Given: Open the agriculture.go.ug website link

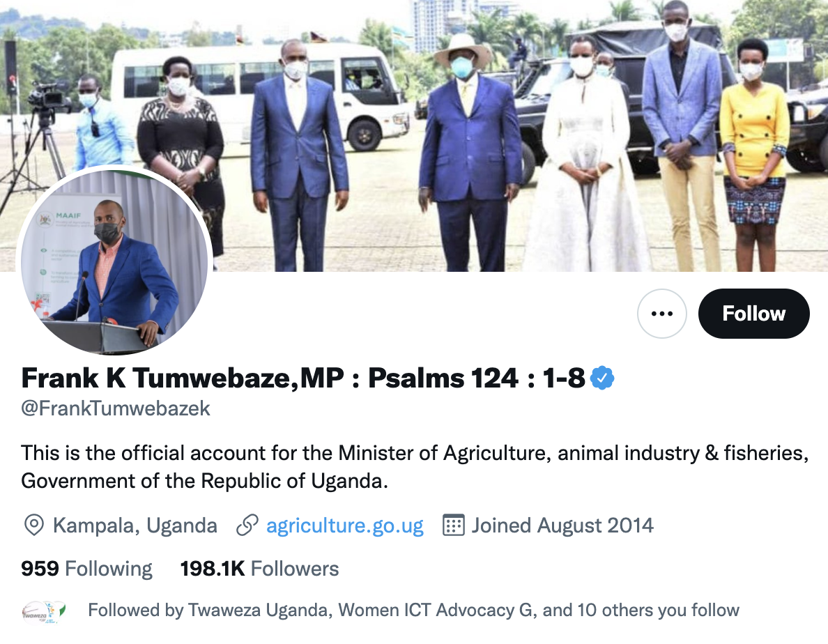Looking at the screenshot, I should tap(345, 526).
